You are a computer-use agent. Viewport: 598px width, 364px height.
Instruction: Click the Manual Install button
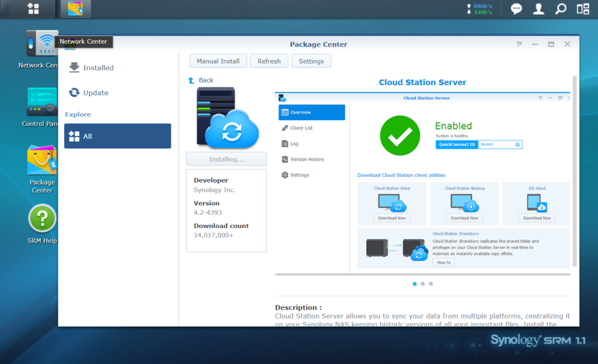pyautogui.click(x=218, y=61)
